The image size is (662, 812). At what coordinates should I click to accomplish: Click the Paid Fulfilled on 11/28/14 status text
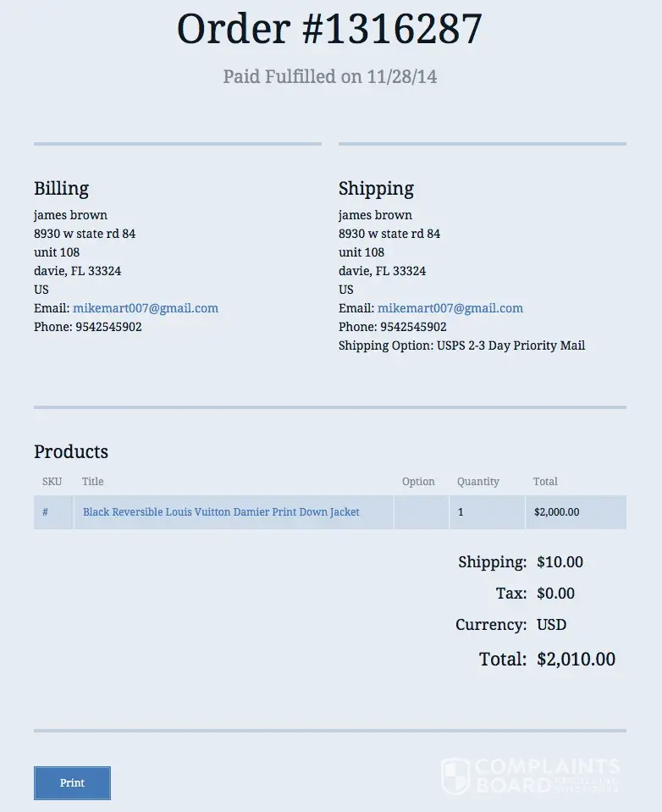(x=330, y=77)
